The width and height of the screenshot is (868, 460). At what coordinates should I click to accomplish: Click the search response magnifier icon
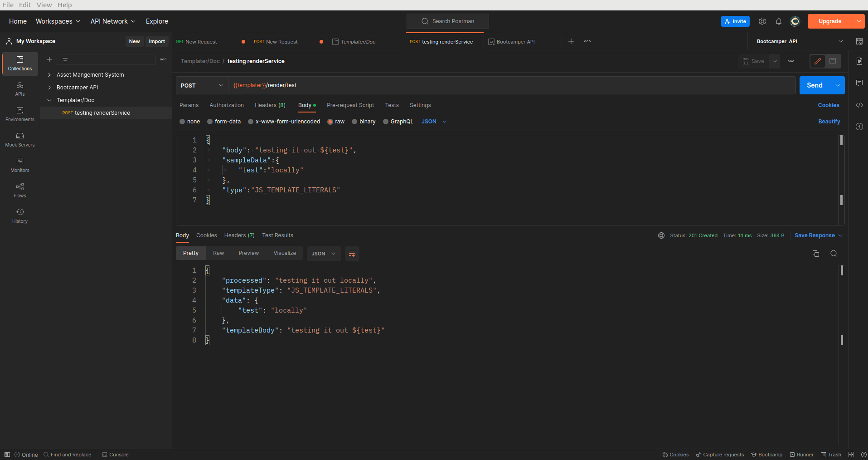[834, 254]
